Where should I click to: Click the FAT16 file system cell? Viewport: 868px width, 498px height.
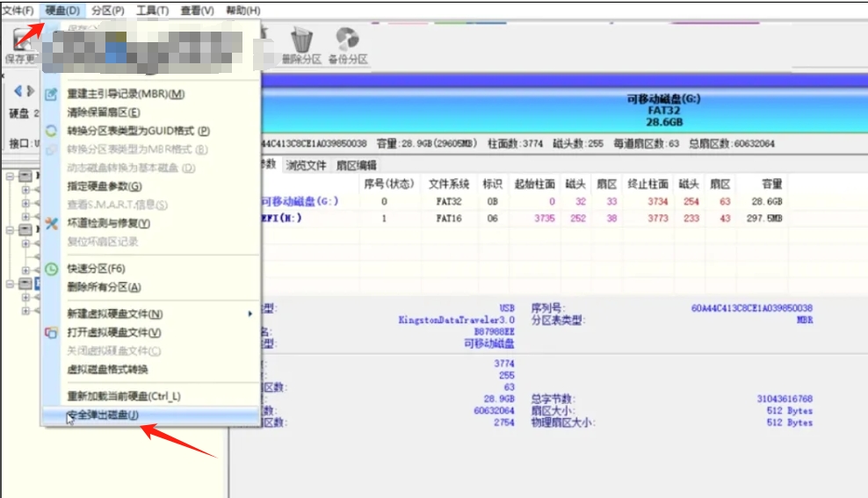click(x=448, y=219)
